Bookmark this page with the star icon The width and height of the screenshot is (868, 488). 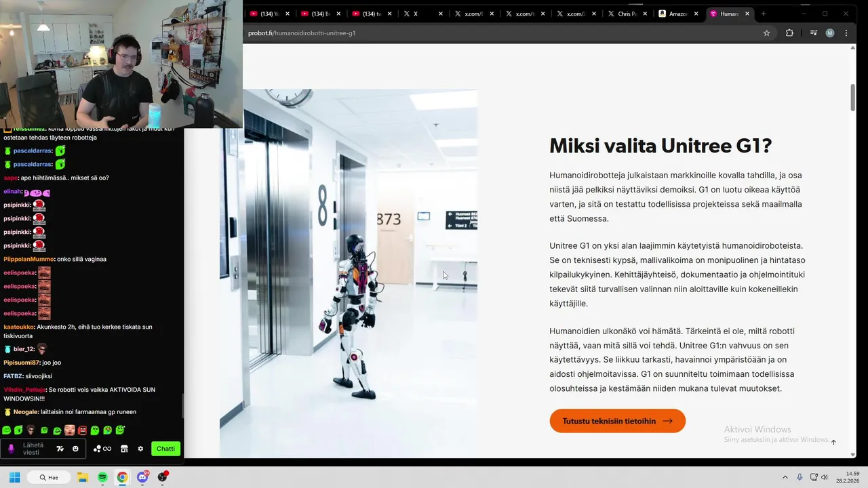click(x=767, y=33)
